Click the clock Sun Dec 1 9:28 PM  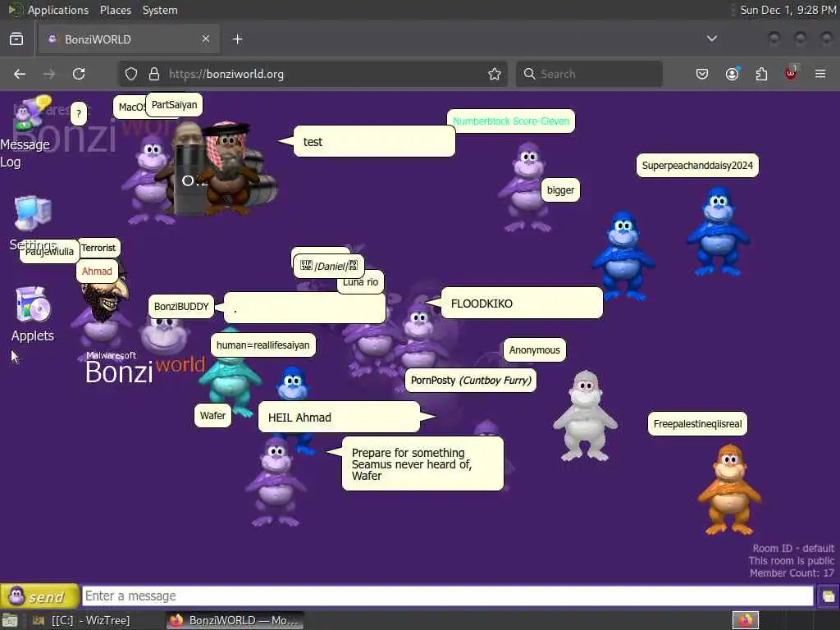[x=788, y=10]
